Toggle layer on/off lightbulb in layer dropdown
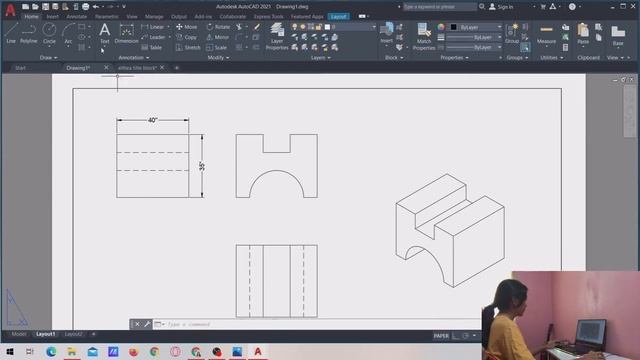 pyautogui.click(x=294, y=27)
